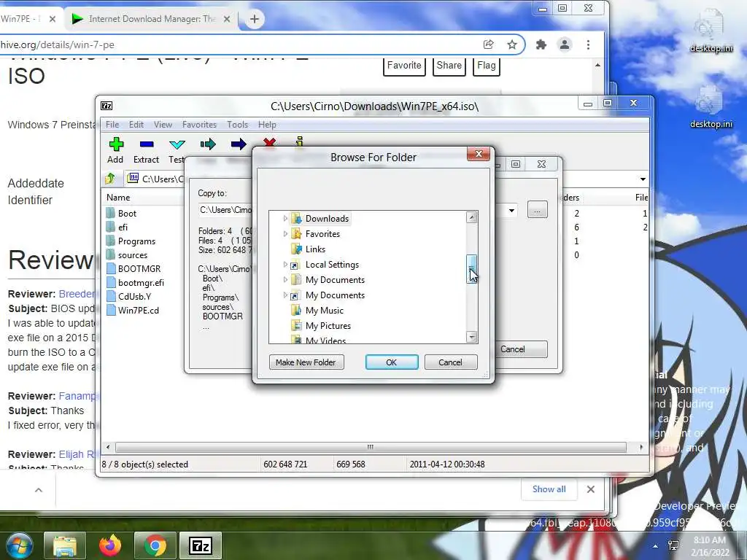This screenshot has width=747, height=560.
Task: Expand the first My Documents node
Action: click(x=285, y=279)
